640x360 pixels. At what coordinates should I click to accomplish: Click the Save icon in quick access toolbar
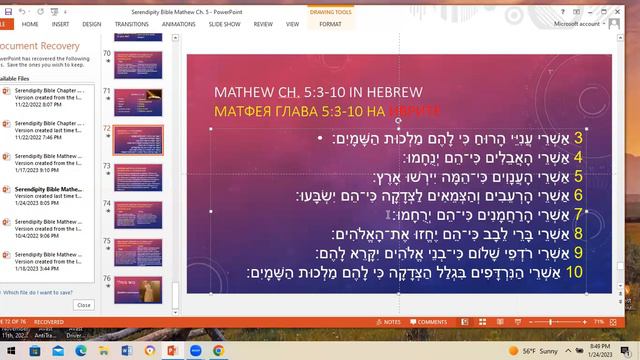pos(8,12)
